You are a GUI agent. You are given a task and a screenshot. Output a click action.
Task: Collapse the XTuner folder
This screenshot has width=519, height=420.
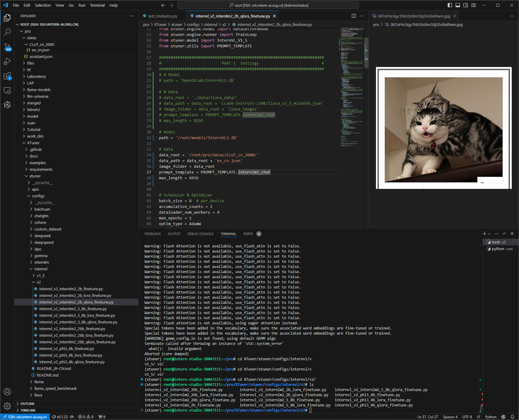(x=76, y=143)
